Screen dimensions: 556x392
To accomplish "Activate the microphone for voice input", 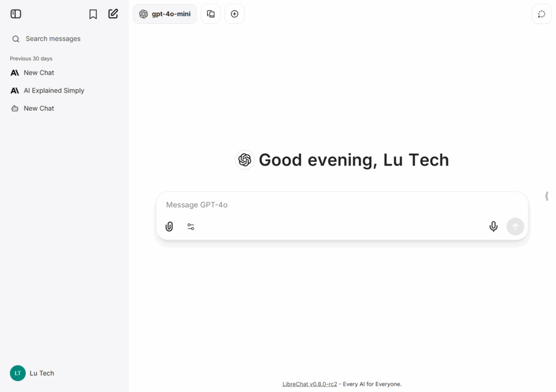I will pos(493,226).
